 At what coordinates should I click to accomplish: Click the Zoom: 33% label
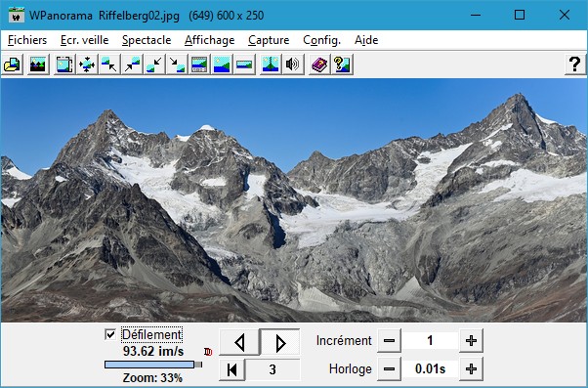tap(152, 377)
